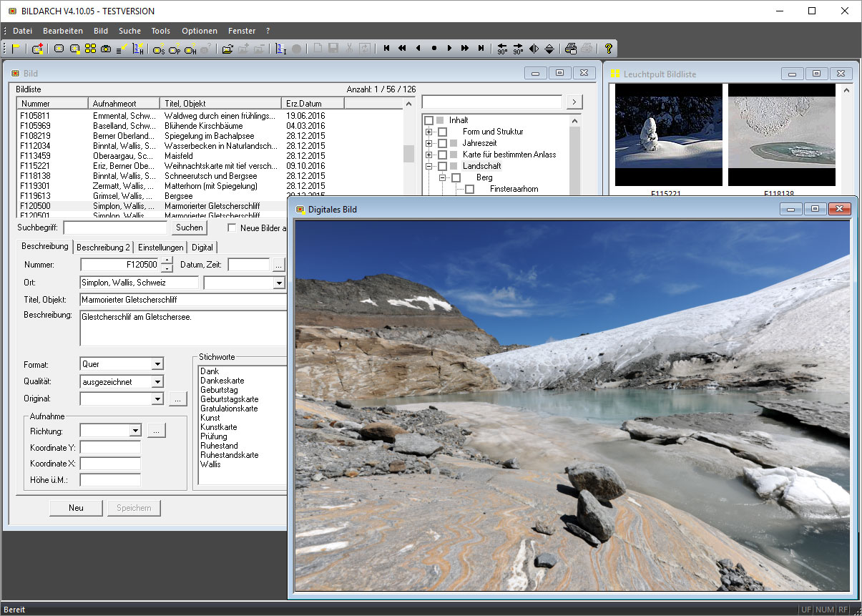Click the yellow question mark help icon
The height and width of the screenshot is (616, 862).
pos(608,49)
